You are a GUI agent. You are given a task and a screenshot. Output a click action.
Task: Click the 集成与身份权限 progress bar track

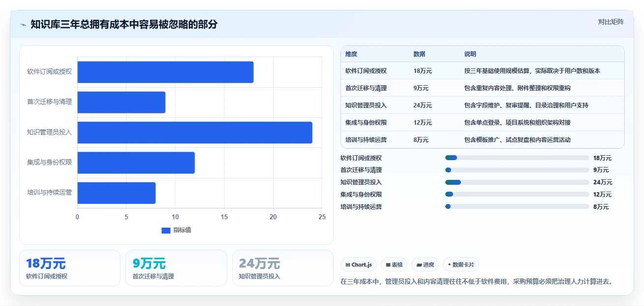coord(517,194)
